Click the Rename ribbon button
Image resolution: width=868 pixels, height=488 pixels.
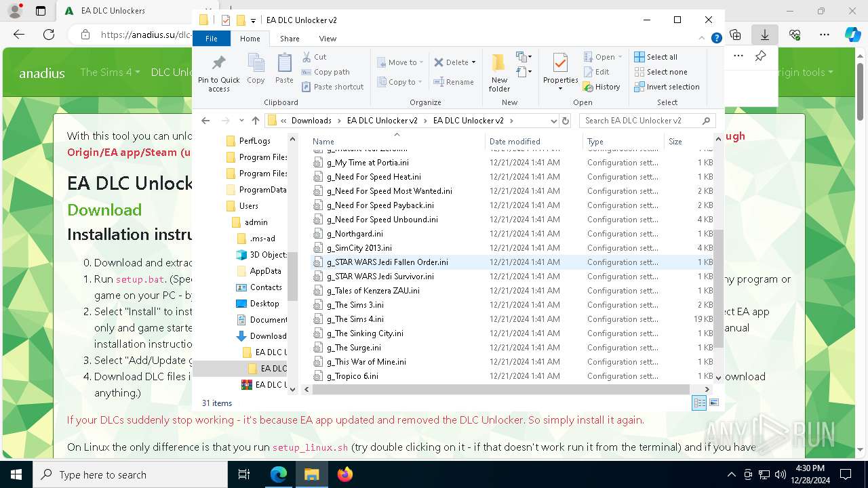454,82
